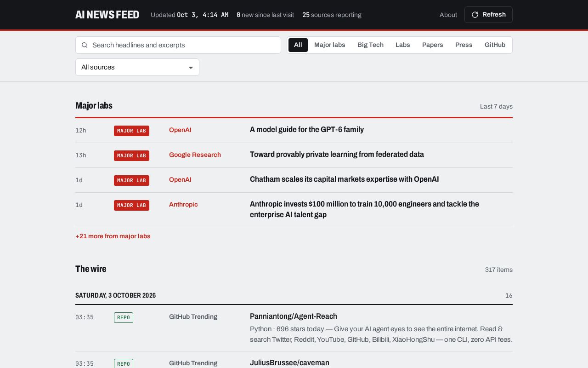Click OpenAI source on GPT-6 row
Viewport: 588px width, 368px height.
pyautogui.click(x=180, y=130)
